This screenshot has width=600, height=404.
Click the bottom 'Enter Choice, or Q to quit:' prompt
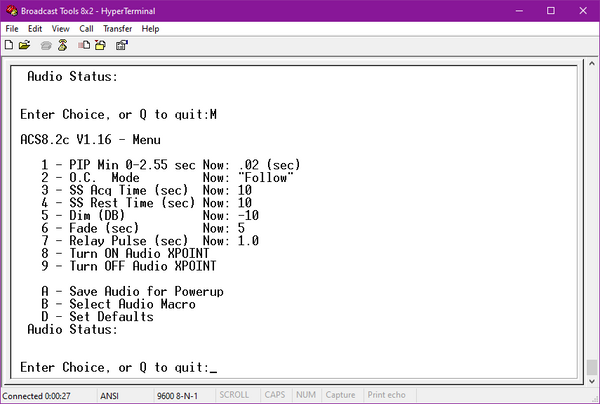point(115,367)
